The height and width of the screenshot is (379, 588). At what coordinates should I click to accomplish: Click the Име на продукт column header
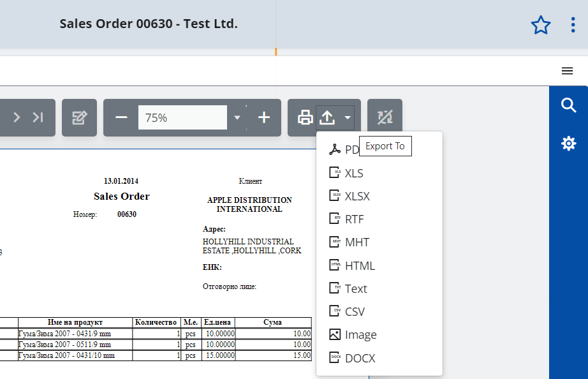tap(75, 322)
